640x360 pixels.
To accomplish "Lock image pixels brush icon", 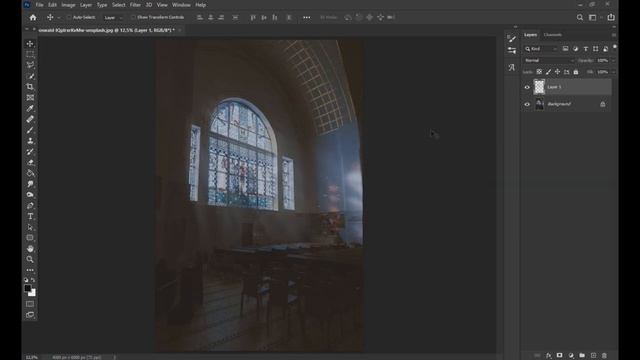I will coord(548,72).
